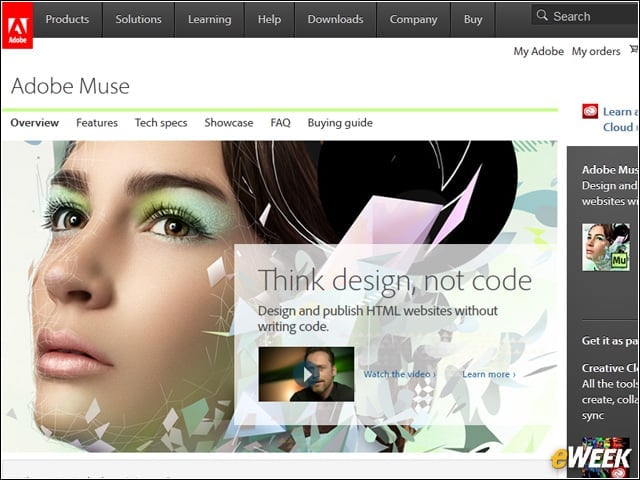Open the Products menu

click(x=67, y=19)
